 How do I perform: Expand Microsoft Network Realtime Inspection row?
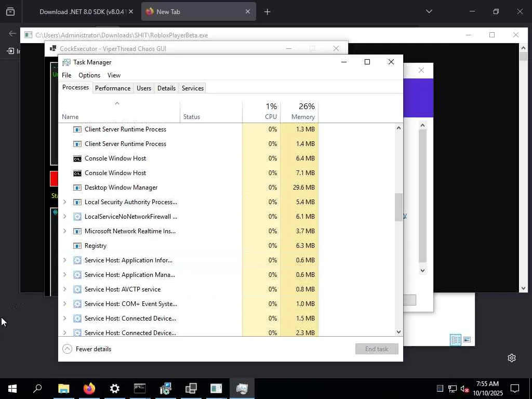(65, 231)
